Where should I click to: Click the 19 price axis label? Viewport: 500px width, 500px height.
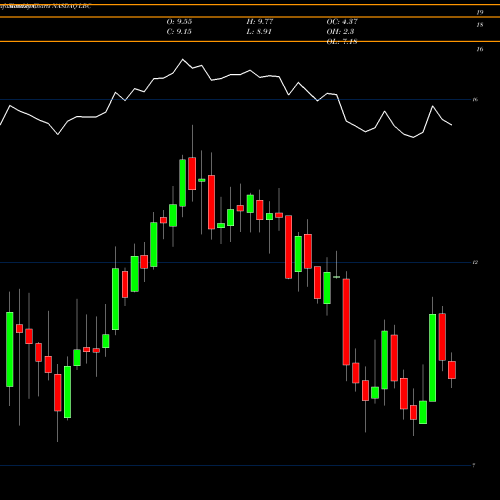click(x=480, y=13)
